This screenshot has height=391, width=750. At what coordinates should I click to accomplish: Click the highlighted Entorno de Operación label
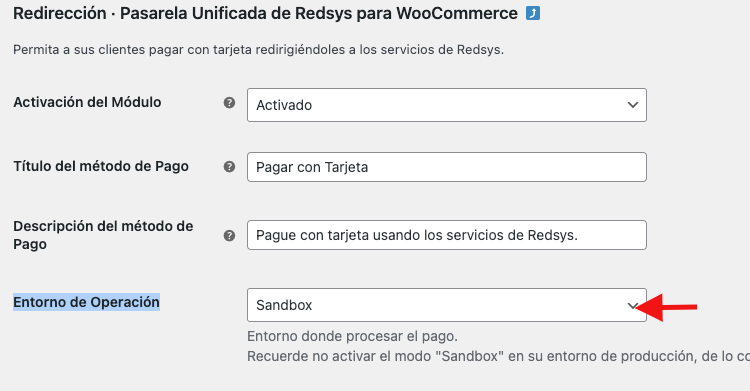pyautogui.click(x=86, y=302)
